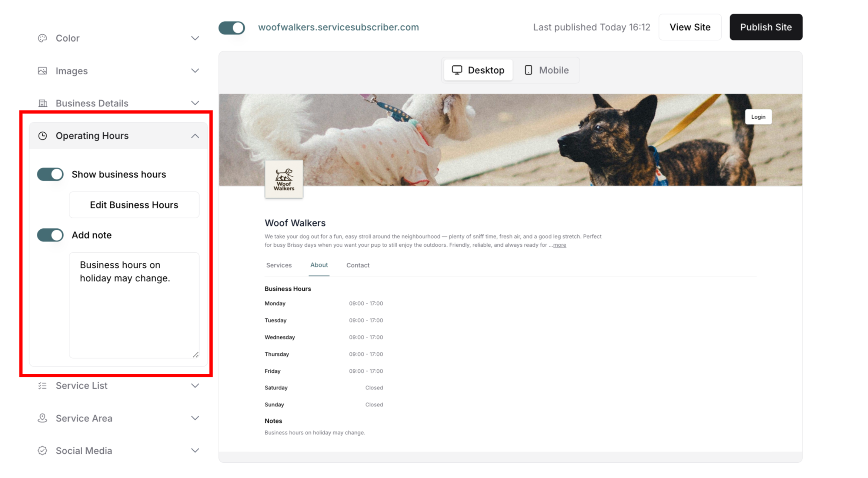Screen dimensions: 868x478
Task: Expand the Service List chevron
Action: 195,386
